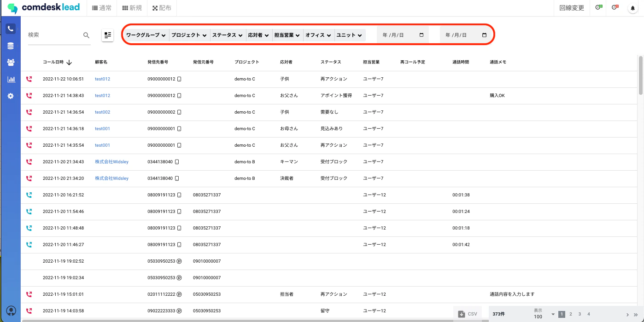Expand the 応対者 filter dropdown
Viewport: 644px width, 322px height.
[x=258, y=35]
